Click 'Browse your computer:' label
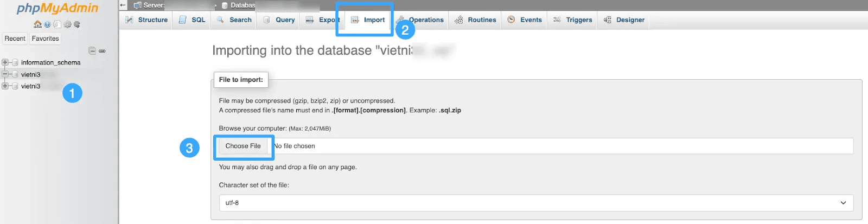The height and width of the screenshot is (224, 868). coord(253,129)
